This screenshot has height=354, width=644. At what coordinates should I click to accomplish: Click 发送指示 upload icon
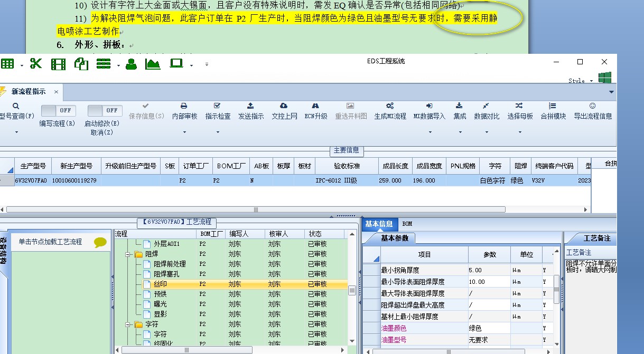(250, 106)
